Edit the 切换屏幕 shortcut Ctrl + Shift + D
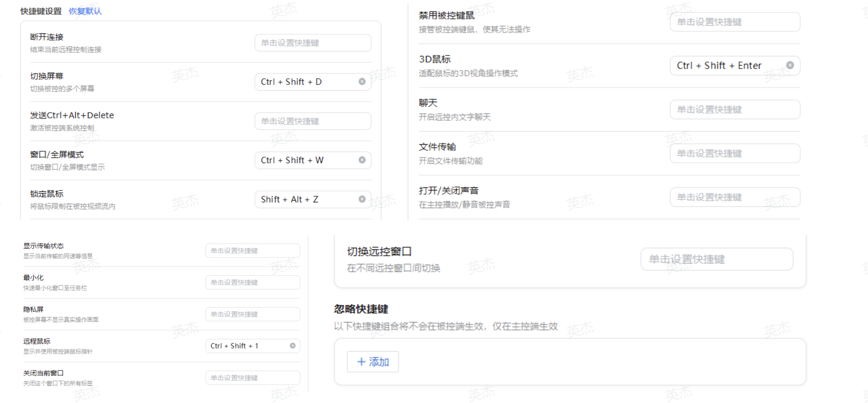 tap(306, 82)
